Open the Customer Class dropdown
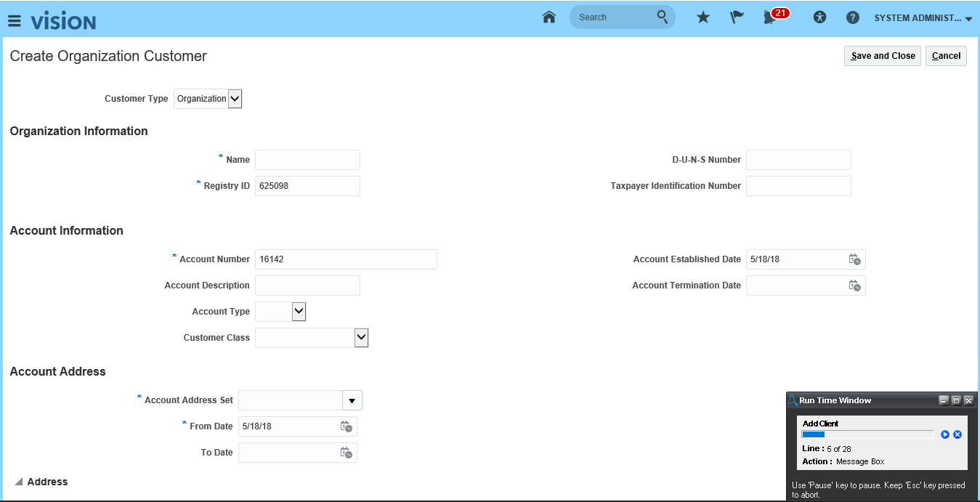 [361, 338]
